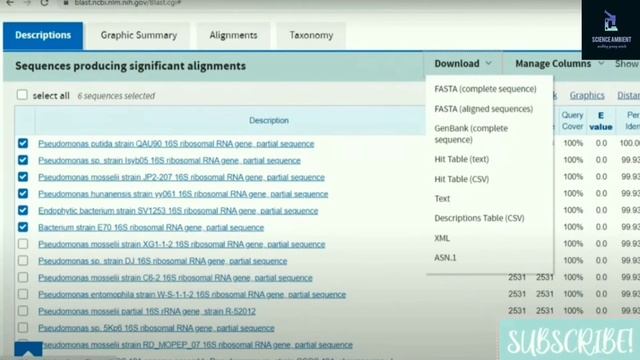This screenshot has width=640, height=360.
Task: Open Pseudomonas sp. 5Kp6 link
Action: pyautogui.click(x=156, y=328)
